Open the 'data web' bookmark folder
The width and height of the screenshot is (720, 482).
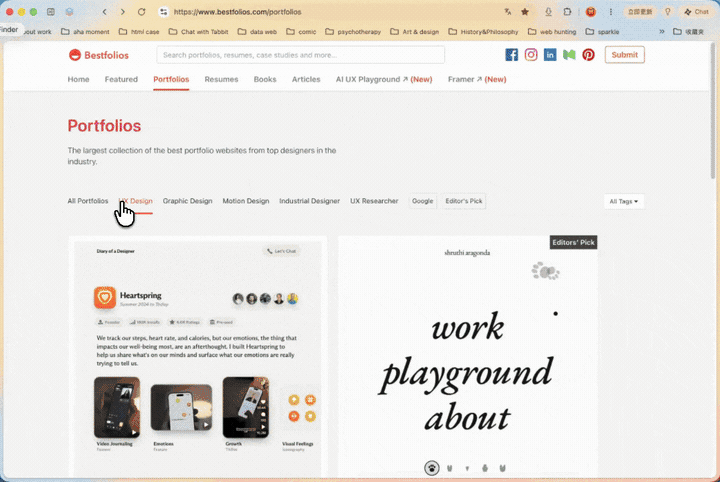tap(257, 32)
